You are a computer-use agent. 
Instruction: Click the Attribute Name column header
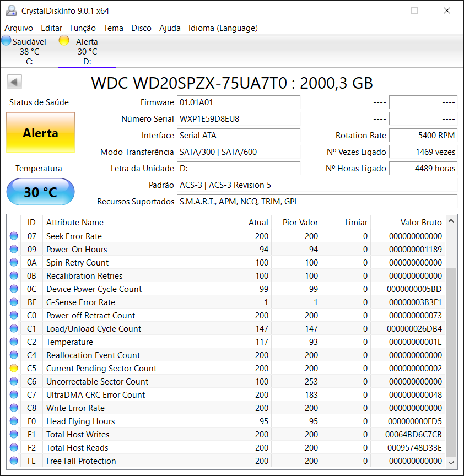point(132,223)
